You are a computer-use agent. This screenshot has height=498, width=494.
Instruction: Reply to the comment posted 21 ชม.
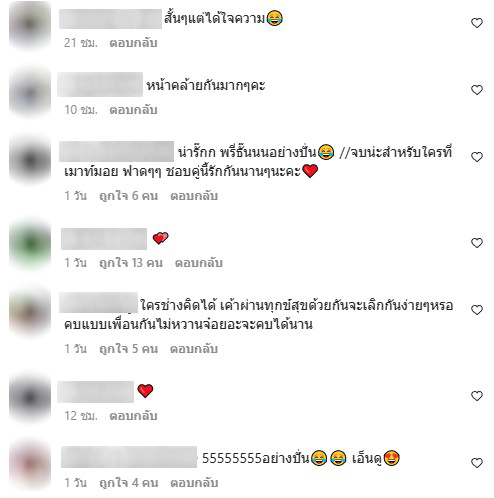point(133,43)
